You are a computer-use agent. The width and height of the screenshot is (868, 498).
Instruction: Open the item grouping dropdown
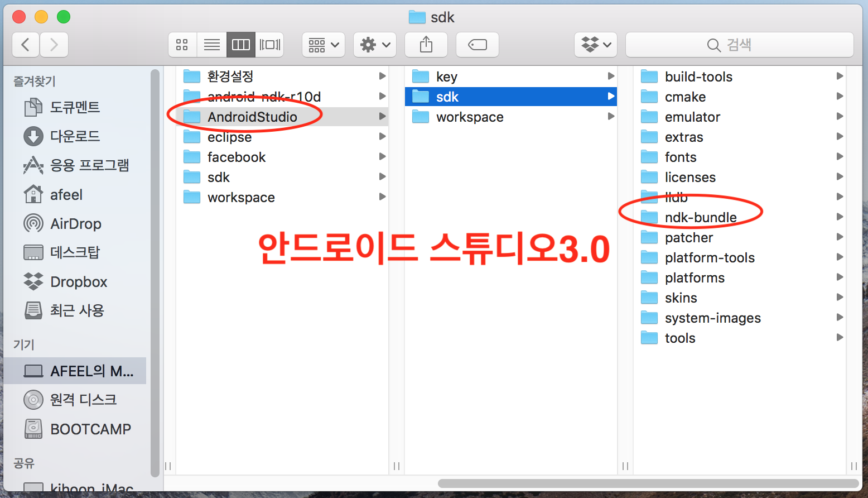click(x=323, y=45)
